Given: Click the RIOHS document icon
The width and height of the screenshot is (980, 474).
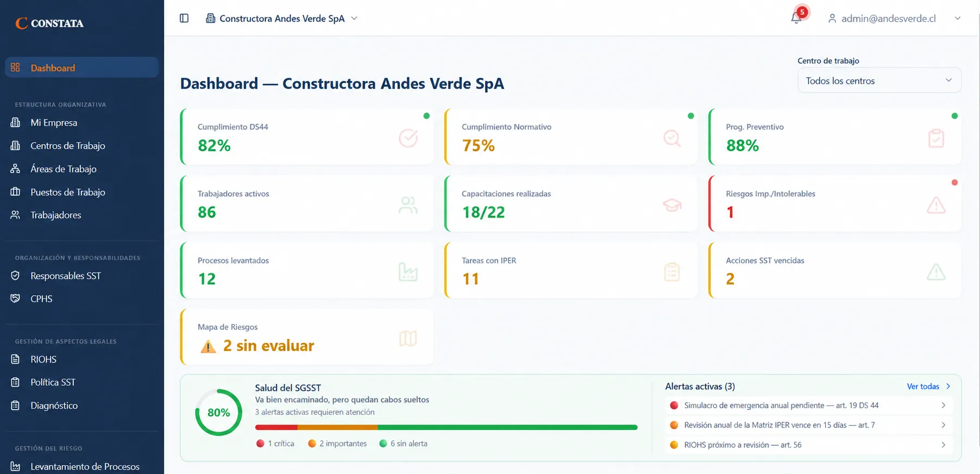Looking at the screenshot, I should tap(15, 359).
